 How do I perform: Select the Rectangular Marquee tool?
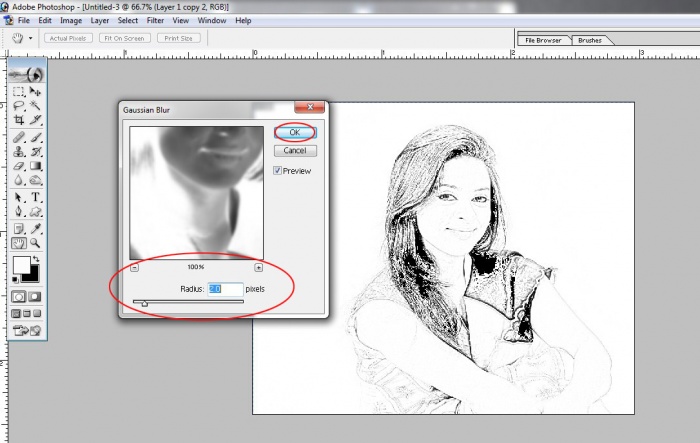(x=18, y=92)
